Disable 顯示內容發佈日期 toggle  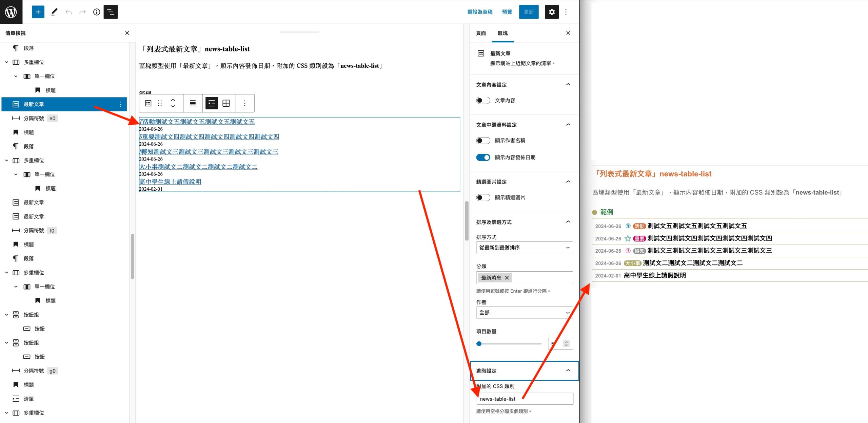(483, 157)
